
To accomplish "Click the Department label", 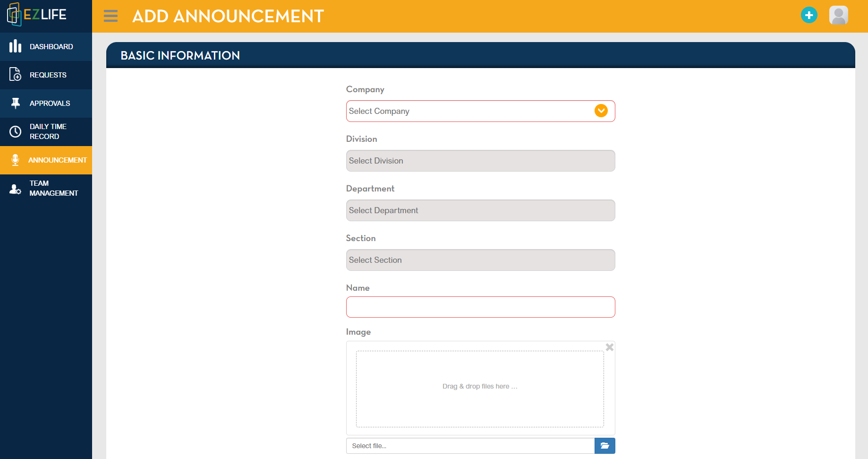I will coord(370,189).
